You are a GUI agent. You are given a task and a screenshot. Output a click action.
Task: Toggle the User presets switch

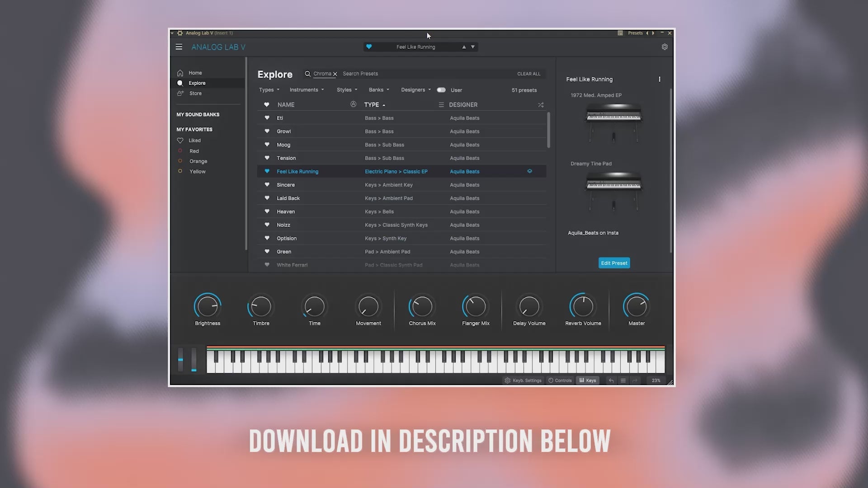coord(441,90)
